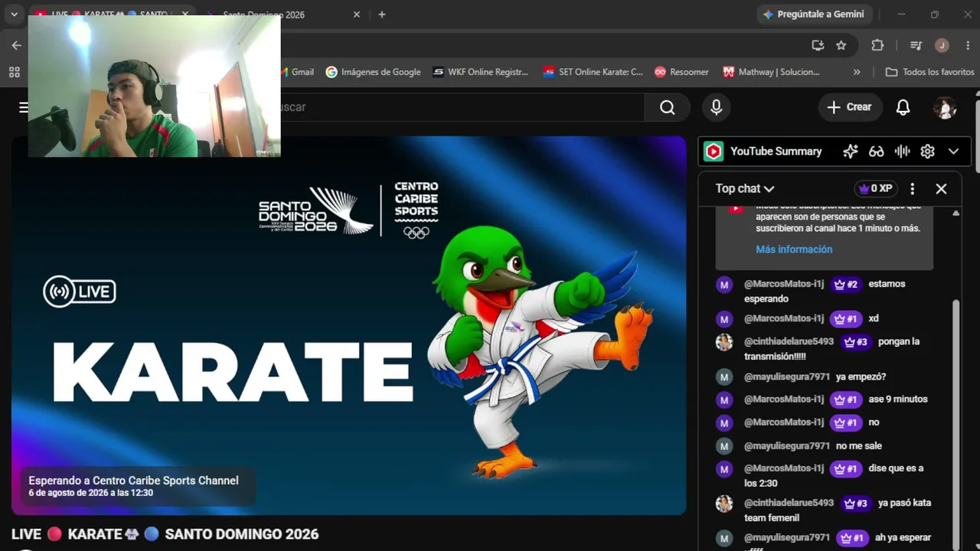The height and width of the screenshot is (551, 980).
Task: Go back to the previous page
Action: (x=17, y=45)
